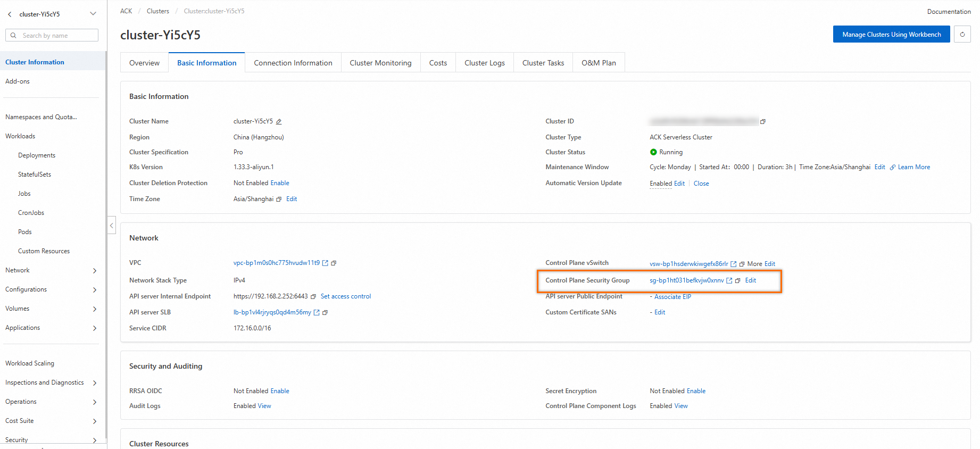Edit the Automatic Version Update setting

point(679,184)
